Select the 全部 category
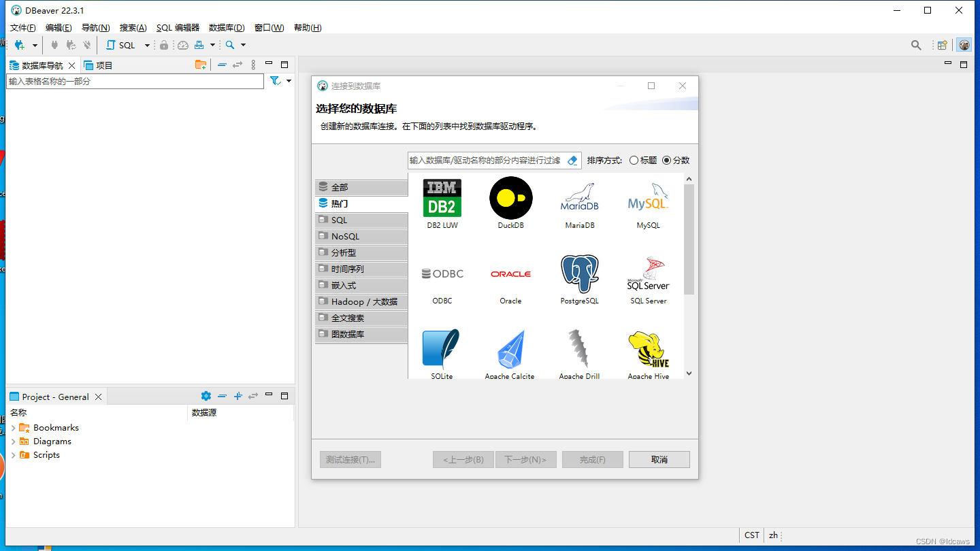This screenshot has width=980, height=551. click(x=361, y=187)
